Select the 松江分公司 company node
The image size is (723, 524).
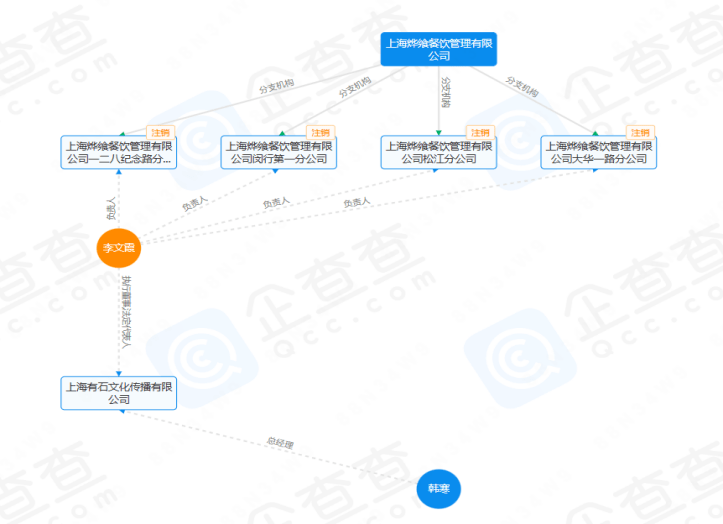(439, 152)
